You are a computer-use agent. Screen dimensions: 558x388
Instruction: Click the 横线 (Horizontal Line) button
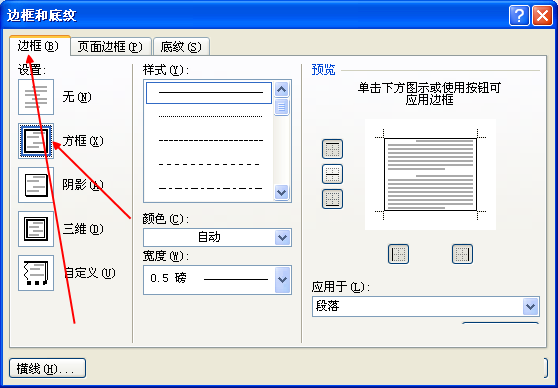(x=47, y=368)
